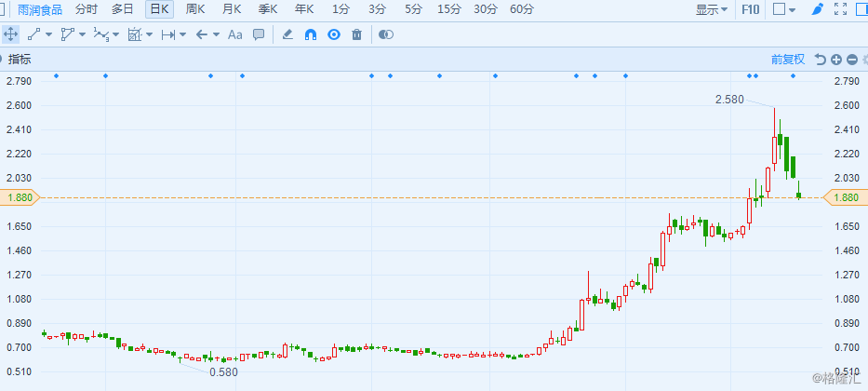The width and height of the screenshot is (868, 391).
Task: Select the horizontal range marker tool
Action: tap(167, 34)
